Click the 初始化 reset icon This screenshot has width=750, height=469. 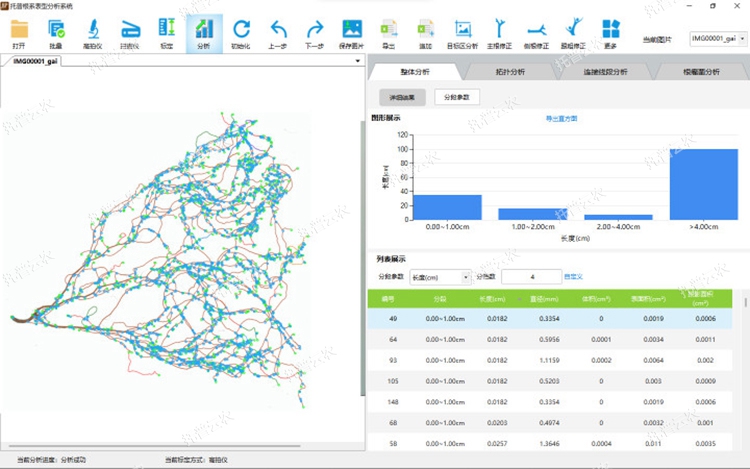[241, 31]
